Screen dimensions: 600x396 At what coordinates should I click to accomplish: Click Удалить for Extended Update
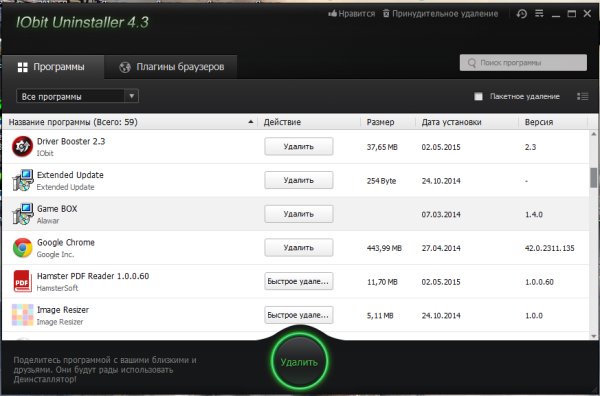pos(298,180)
